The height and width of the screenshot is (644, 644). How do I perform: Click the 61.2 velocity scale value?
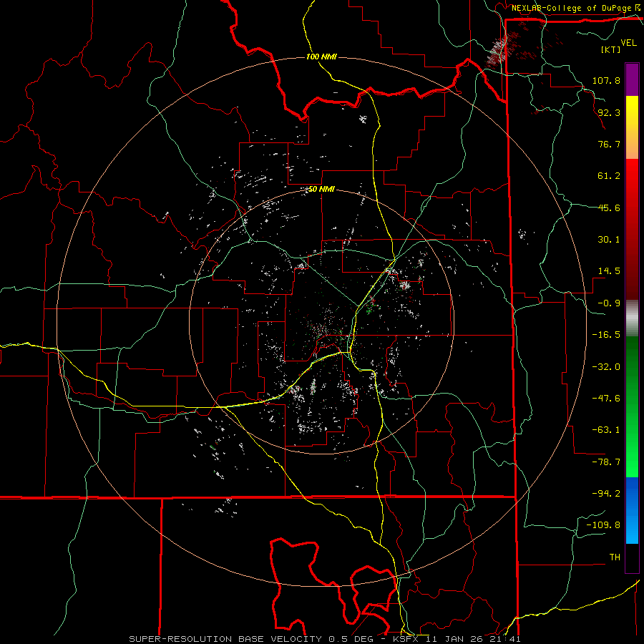[x=609, y=176]
